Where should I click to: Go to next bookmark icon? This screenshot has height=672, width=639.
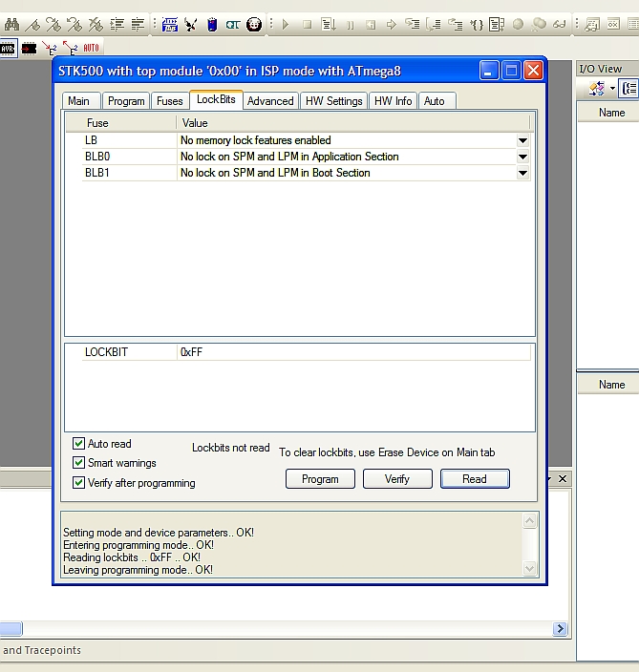coord(53,25)
